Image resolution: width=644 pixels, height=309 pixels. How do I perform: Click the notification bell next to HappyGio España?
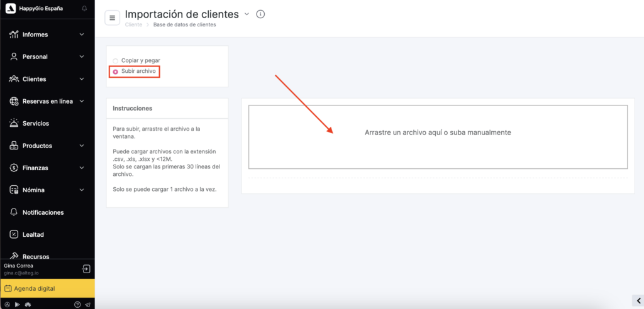pyautogui.click(x=85, y=8)
